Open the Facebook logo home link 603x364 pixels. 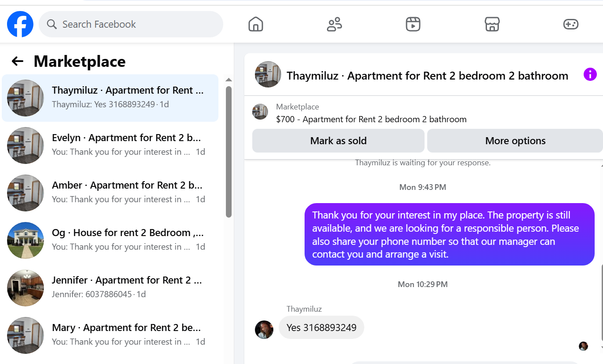click(x=20, y=24)
